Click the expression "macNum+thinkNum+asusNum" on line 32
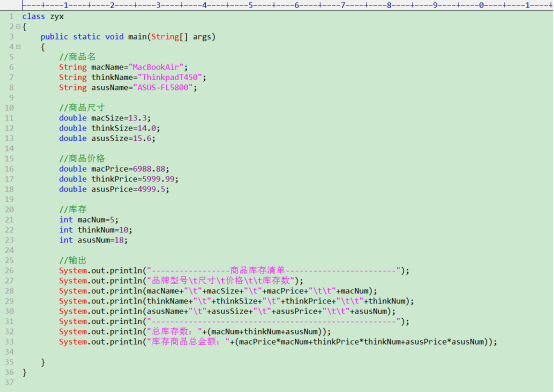The height and width of the screenshot is (392, 554). [264, 332]
